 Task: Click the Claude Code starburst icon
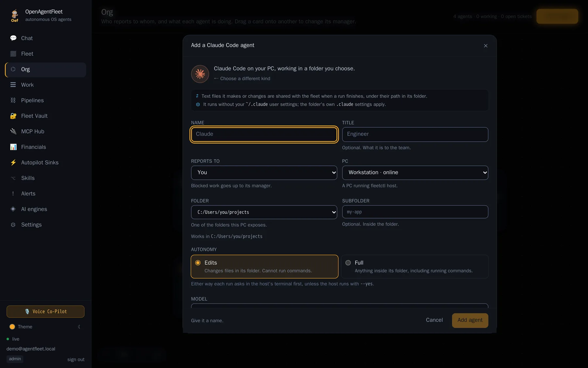[200, 74]
